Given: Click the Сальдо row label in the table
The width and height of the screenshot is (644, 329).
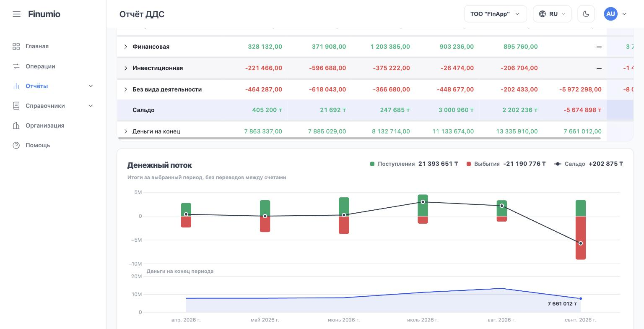Looking at the screenshot, I should [143, 110].
